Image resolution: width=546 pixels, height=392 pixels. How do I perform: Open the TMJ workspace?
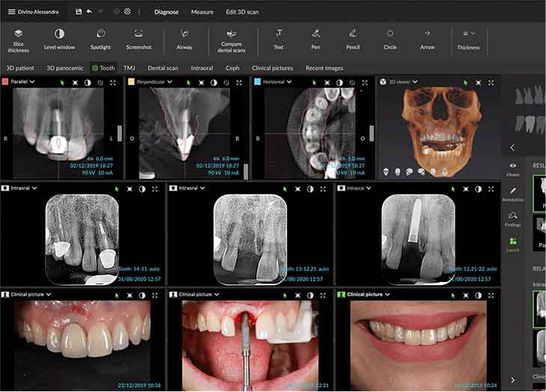tap(129, 68)
